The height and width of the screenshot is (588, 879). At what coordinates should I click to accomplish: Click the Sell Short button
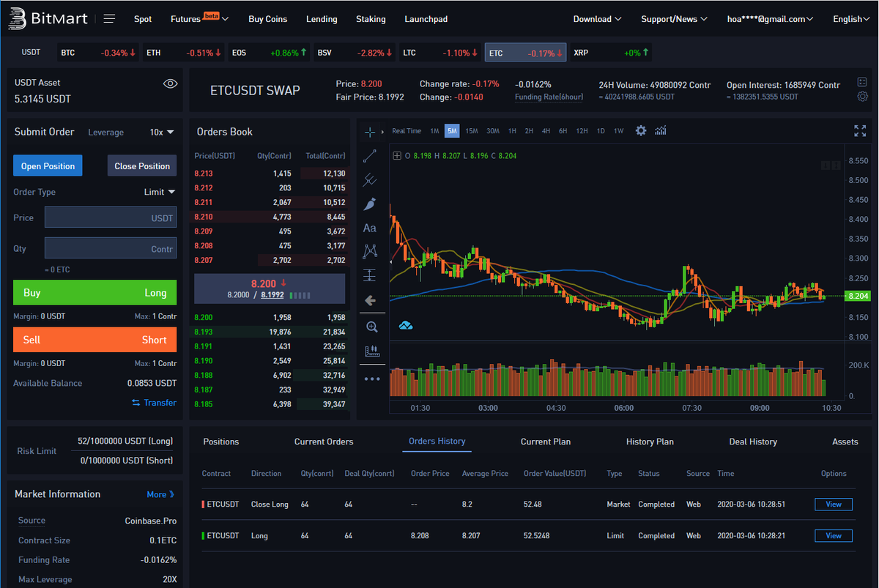click(x=94, y=340)
